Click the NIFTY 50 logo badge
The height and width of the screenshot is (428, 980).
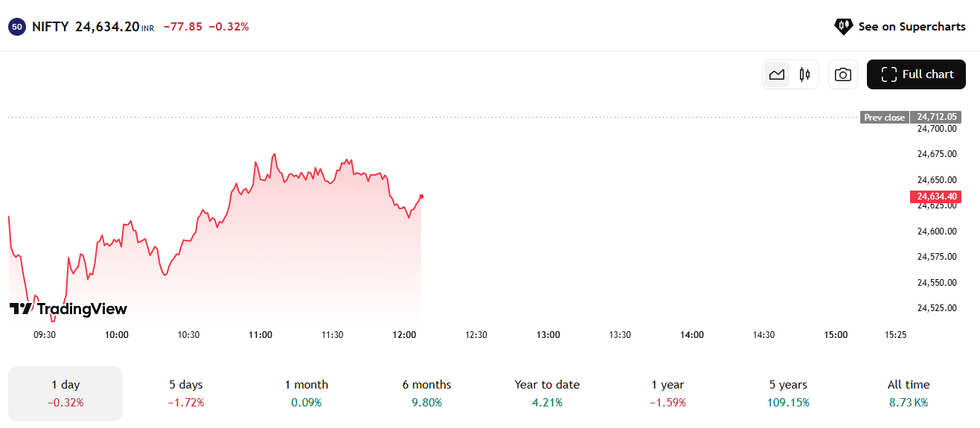(17, 27)
